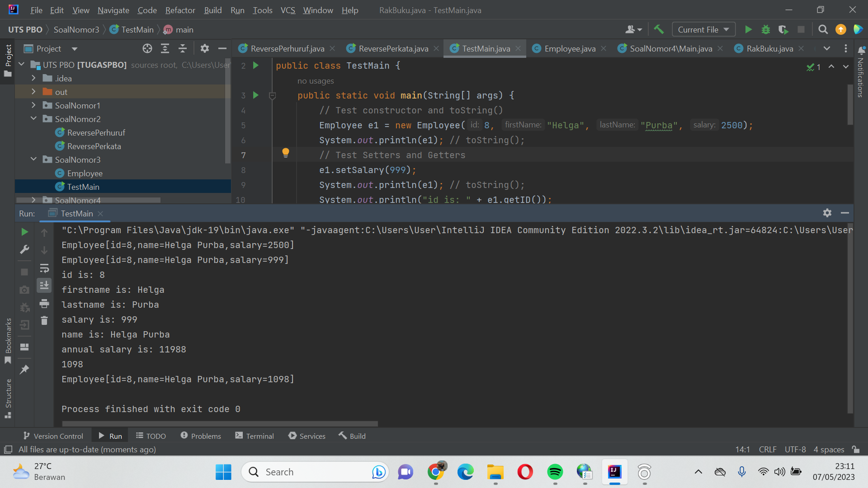Viewport: 868px width, 488px height.
Task: Open run console settings gear icon
Action: point(827,213)
